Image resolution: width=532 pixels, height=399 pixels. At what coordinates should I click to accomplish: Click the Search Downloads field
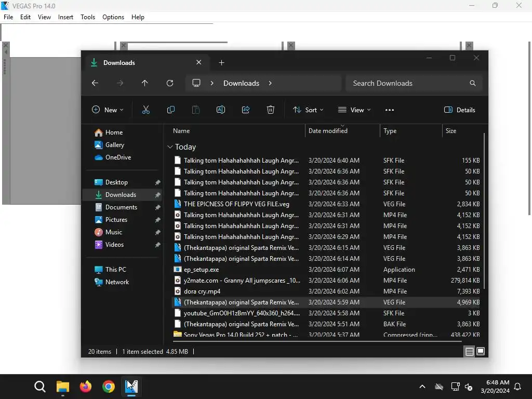click(414, 83)
